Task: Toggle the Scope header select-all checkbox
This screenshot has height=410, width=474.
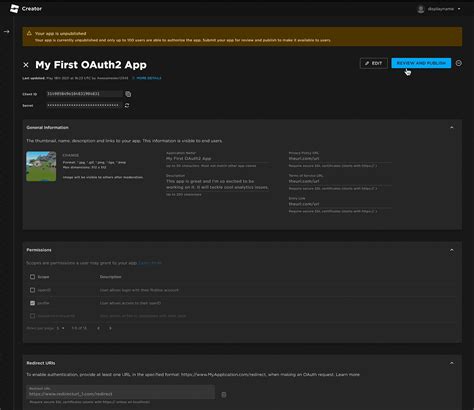Action: pos(32,277)
